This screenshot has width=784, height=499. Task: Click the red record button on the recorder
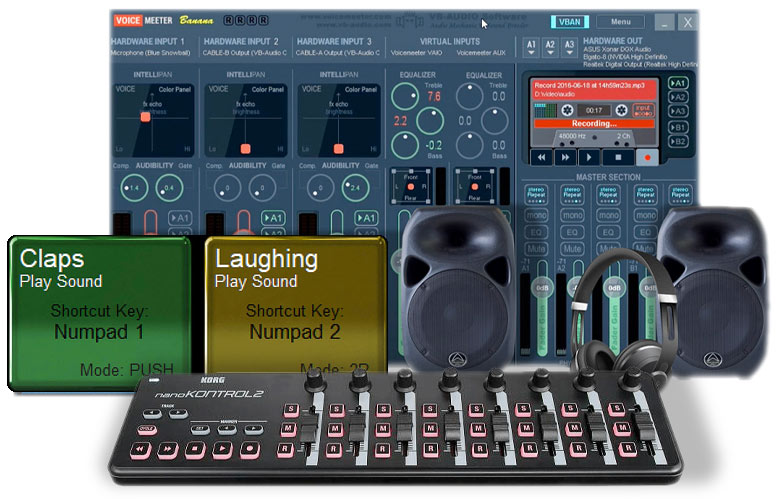(648, 158)
